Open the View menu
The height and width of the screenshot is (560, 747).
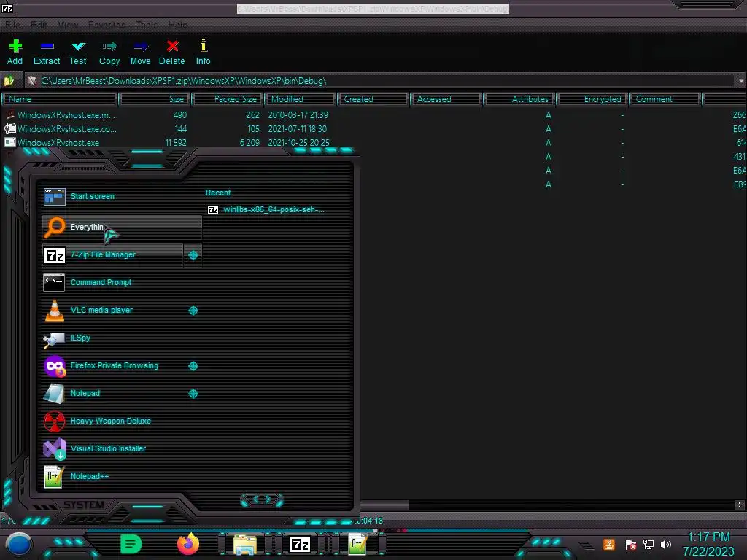pos(68,25)
